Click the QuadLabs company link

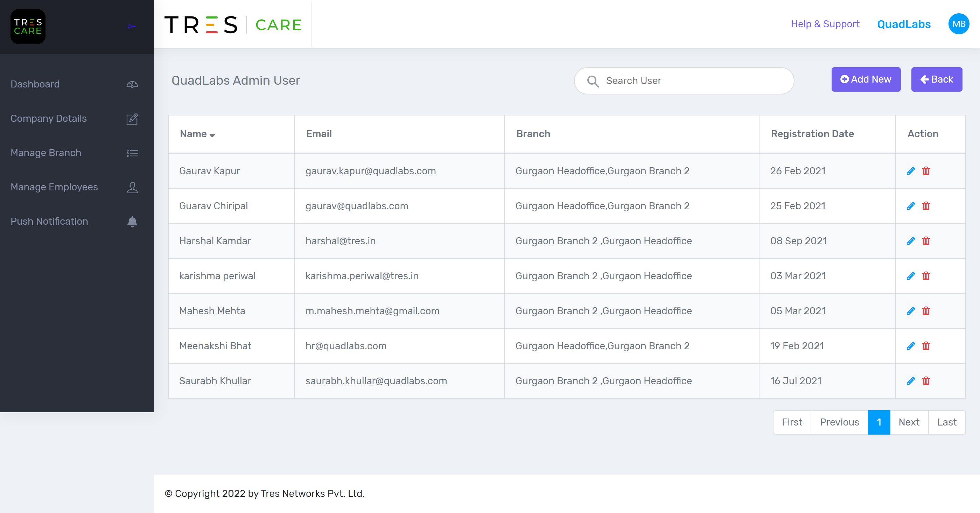(x=904, y=24)
